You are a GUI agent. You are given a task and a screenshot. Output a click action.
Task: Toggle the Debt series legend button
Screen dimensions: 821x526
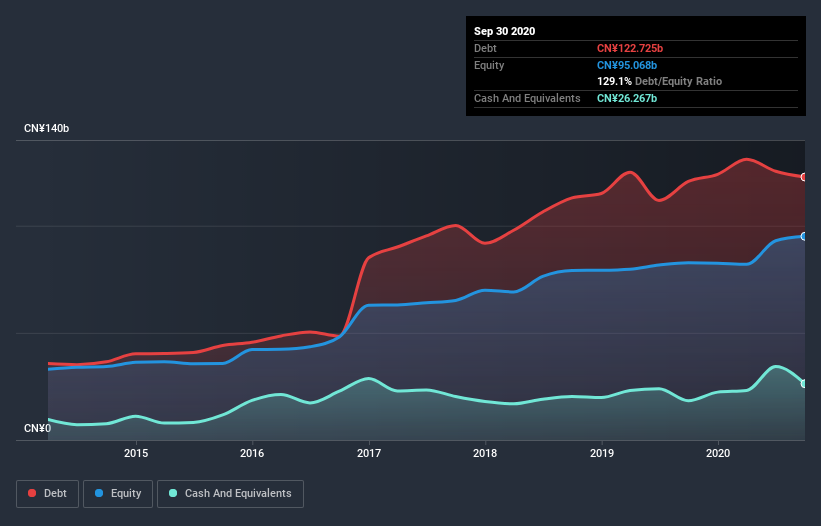48,494
